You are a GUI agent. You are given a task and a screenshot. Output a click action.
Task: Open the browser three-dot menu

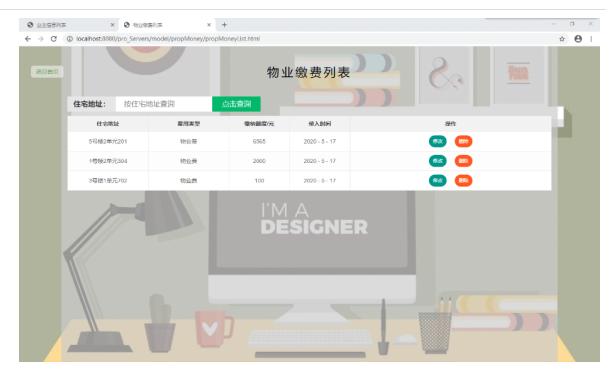tap(591, 39)
